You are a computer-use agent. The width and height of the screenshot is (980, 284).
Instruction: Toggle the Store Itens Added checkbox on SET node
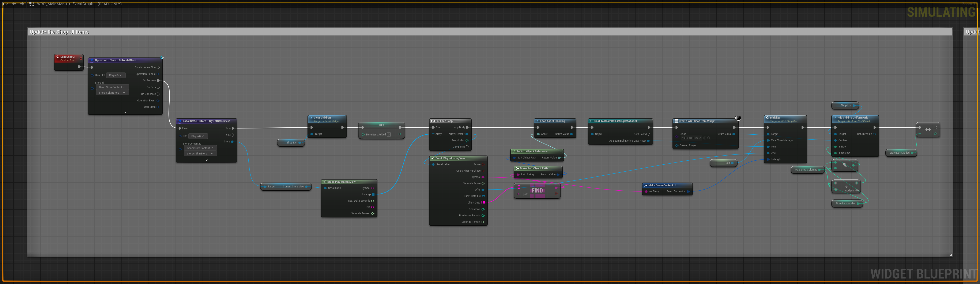(x=388, y=134)
